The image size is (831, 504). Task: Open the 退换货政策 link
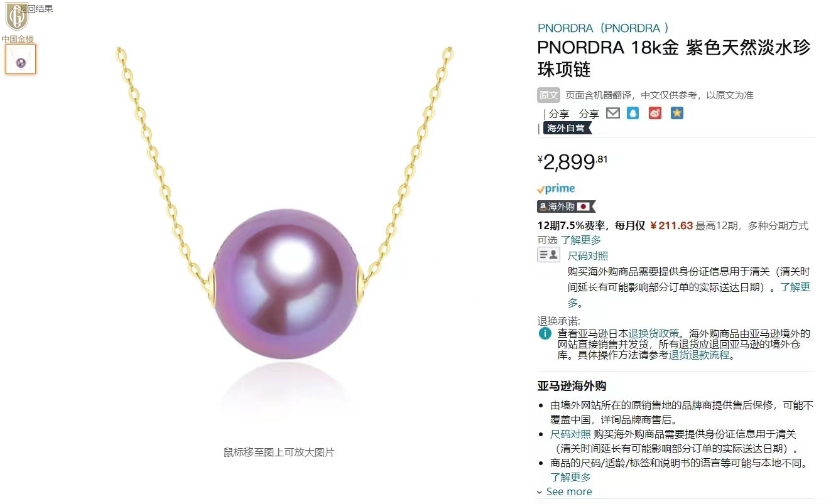coord(654,333)
